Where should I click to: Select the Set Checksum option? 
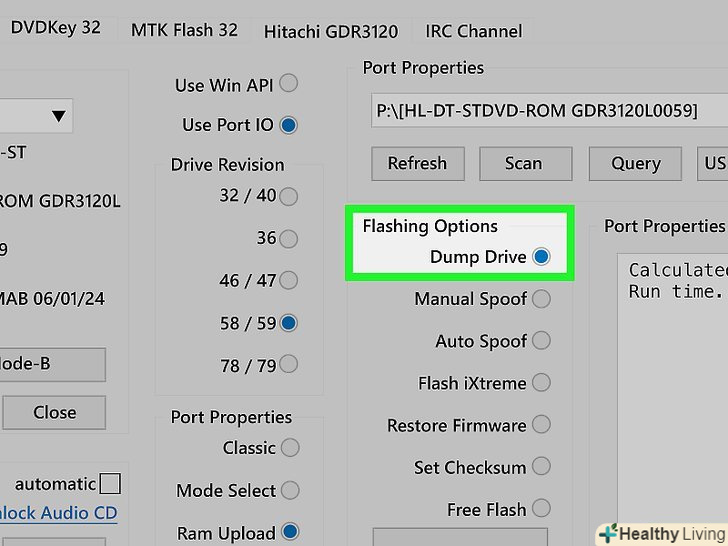click(541, 466)
